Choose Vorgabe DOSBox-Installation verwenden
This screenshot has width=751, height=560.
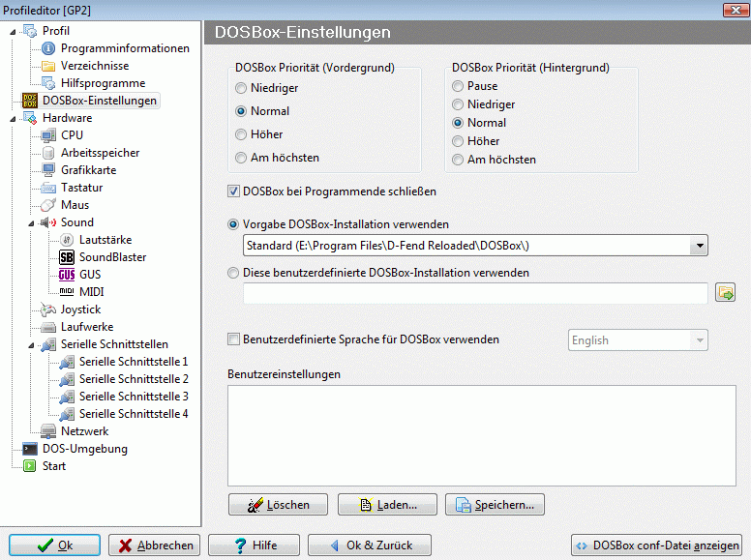click(233, 224)
